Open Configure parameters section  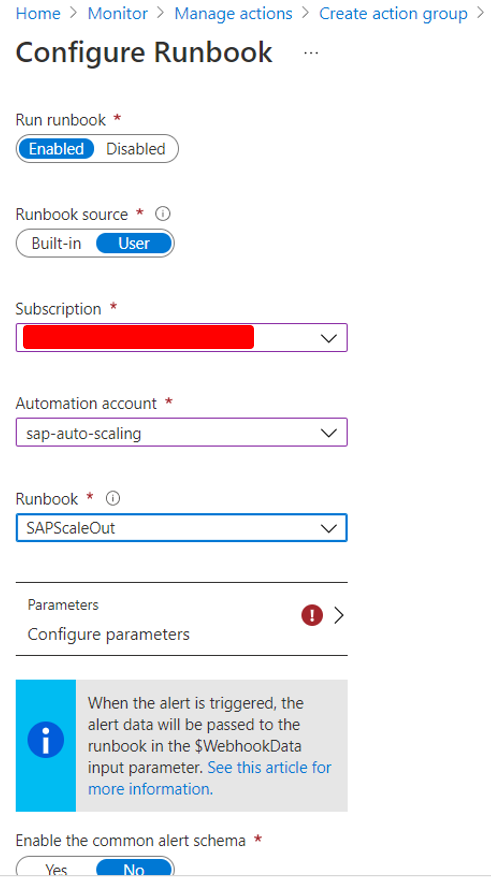point(182,619)
